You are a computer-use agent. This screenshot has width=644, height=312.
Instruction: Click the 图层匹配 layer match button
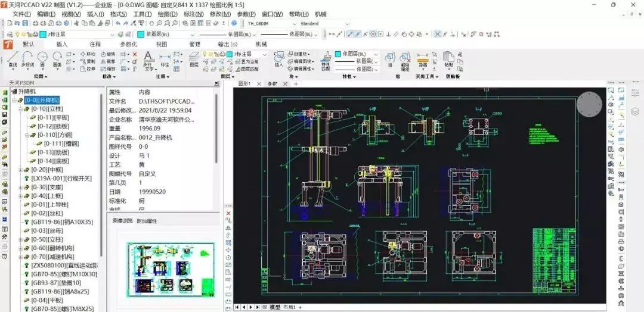pos(247,69)
